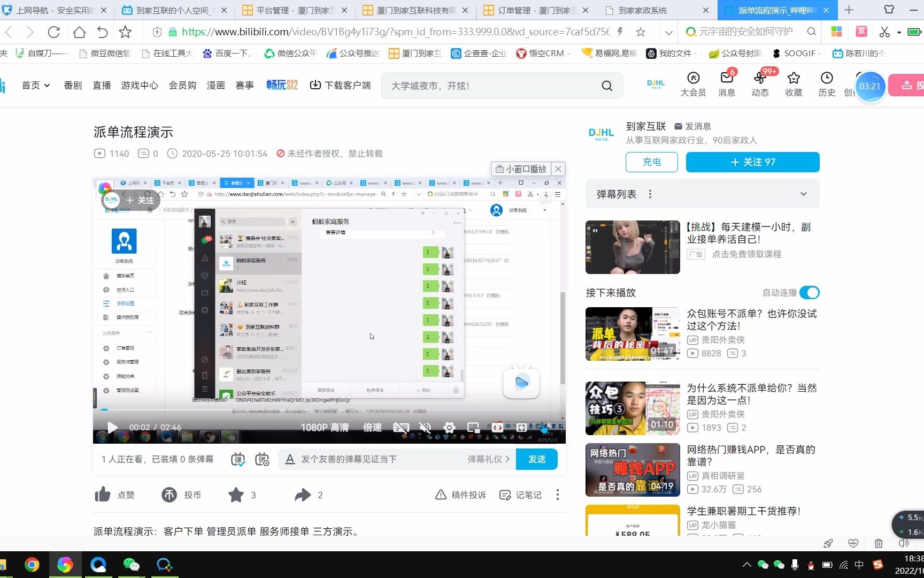Click 下载客户端 download link
This screenshot has height=578, width=924.
coord(341,85)
